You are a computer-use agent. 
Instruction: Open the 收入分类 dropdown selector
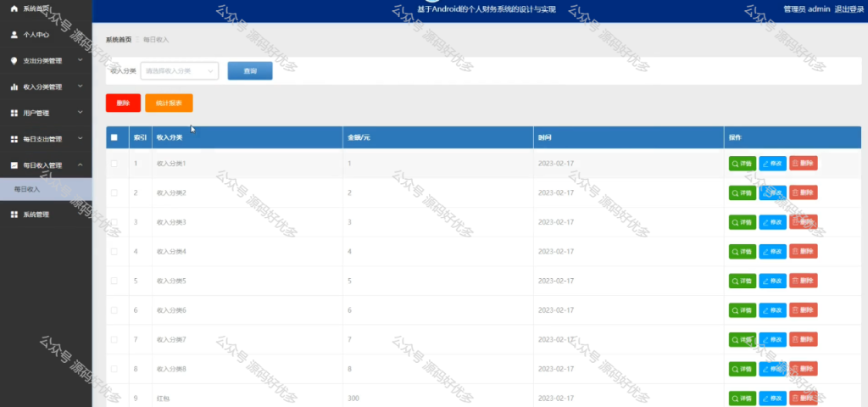click(180, 71)
